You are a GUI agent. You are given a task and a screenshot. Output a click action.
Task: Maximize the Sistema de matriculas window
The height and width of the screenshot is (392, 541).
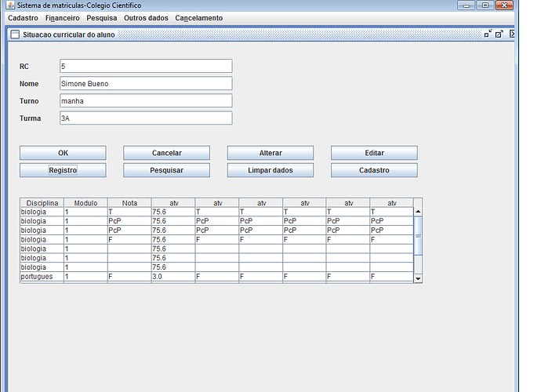485,5
